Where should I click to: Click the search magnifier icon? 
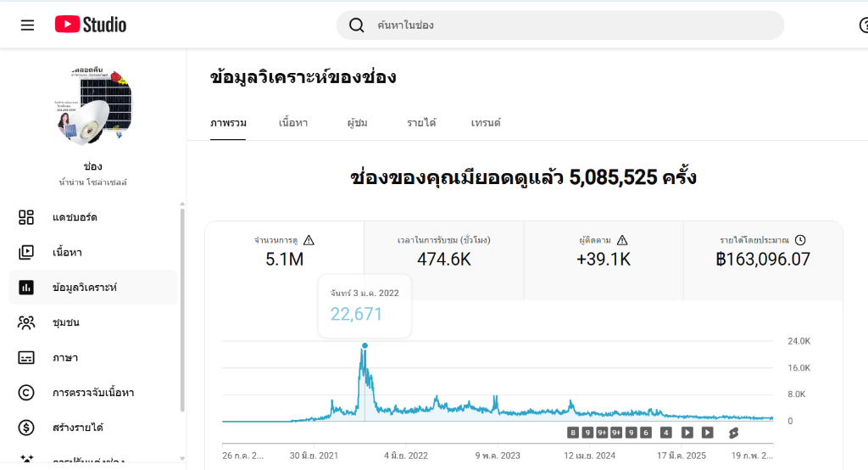point(357,25)
